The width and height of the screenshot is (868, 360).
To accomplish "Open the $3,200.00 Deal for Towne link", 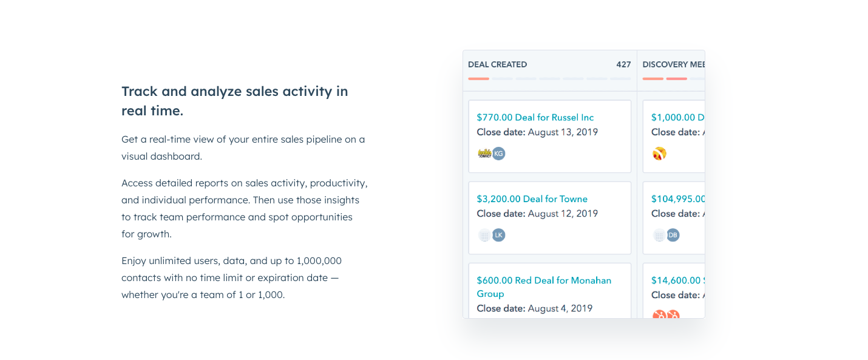I will (x=532, y=199).
